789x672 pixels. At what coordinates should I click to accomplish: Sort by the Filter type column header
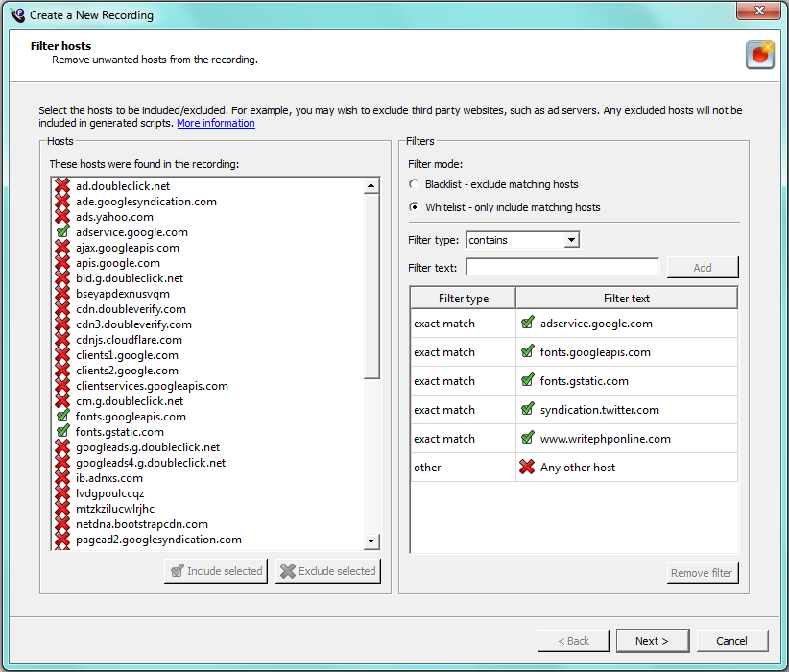pos(463,299)
